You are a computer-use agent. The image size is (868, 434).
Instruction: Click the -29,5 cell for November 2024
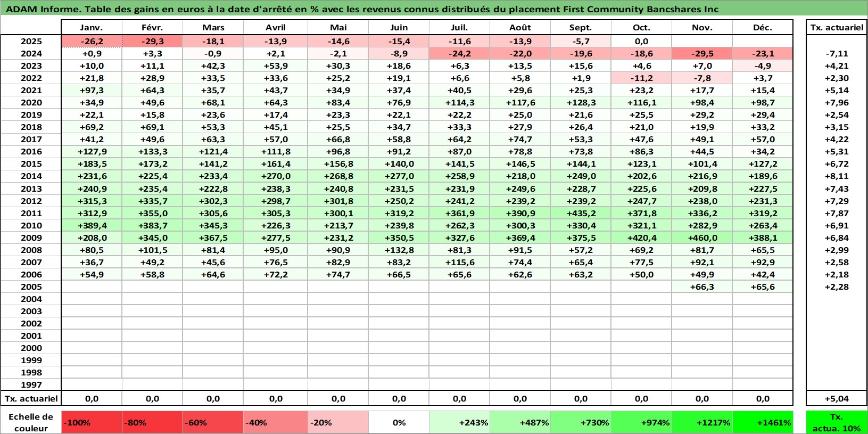tap(702, 54)
